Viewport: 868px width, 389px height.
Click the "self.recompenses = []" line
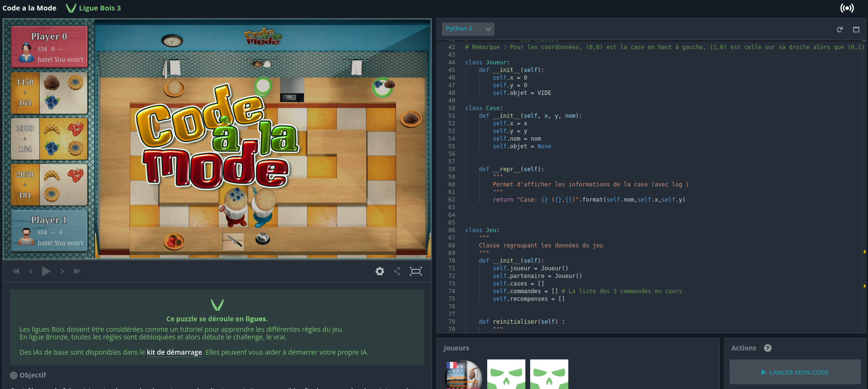529,299
